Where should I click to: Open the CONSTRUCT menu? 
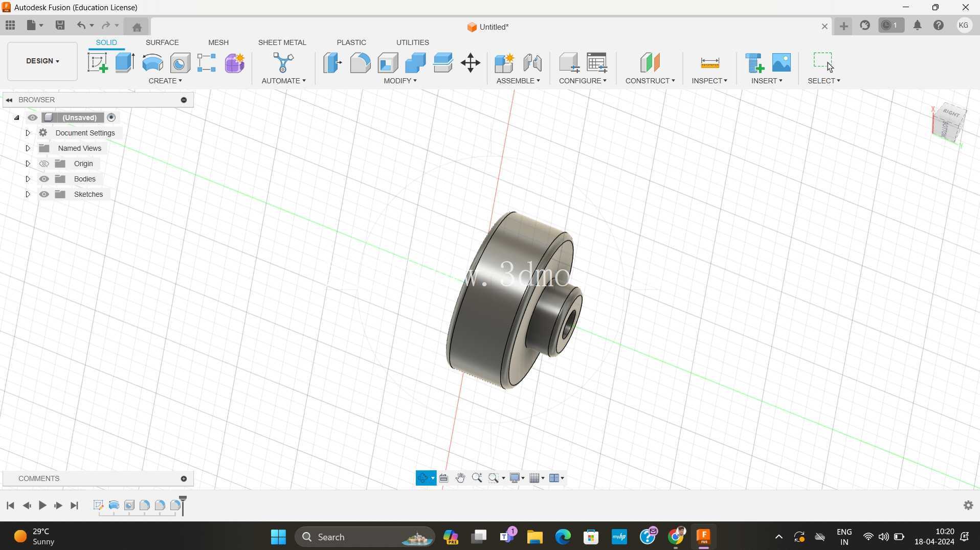pyautogui.click(x=650, y=81)
